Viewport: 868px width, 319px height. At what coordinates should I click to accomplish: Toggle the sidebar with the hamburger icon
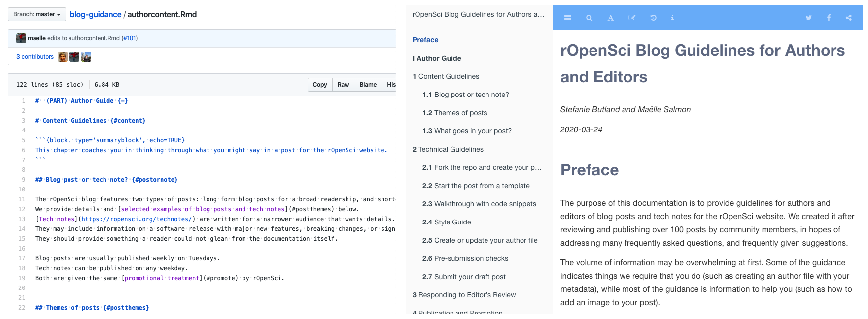click(567, 18)
